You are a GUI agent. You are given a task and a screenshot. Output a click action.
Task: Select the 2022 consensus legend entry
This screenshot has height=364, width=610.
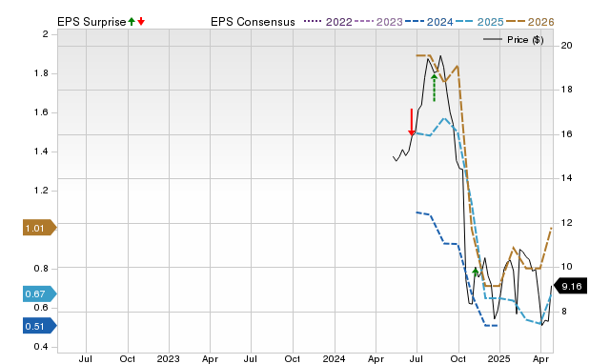pos(328,22)
